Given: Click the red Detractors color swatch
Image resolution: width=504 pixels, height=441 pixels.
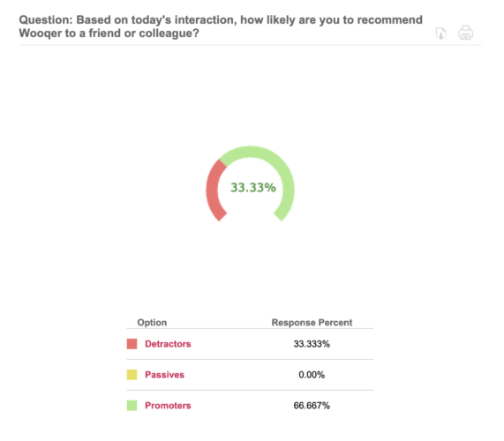Looking at the screenshot, I should 132,344.
